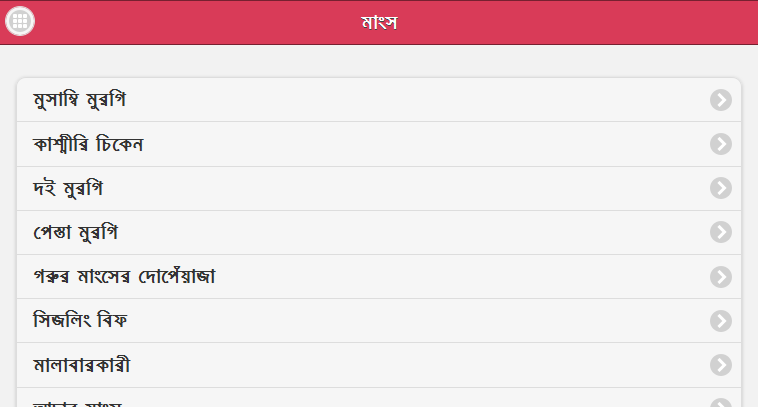Tap the মালাবারকারী list entry

coord(82,364)
